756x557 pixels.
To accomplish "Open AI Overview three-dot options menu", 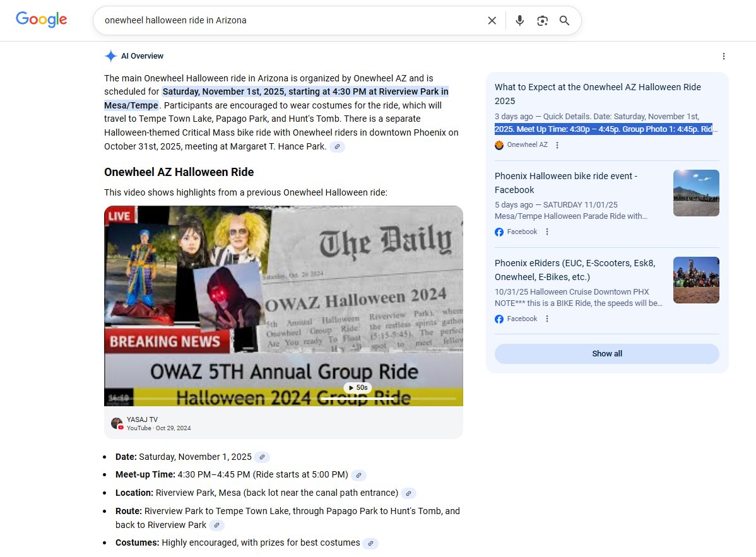I will pyautogui.click(x=724, y=56).
